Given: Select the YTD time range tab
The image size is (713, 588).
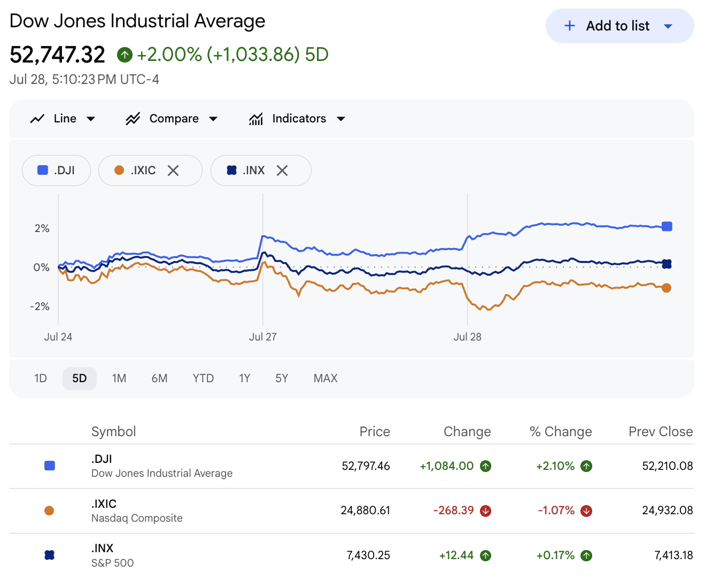Looking at the screenshot, I should pyautogui.click(x=203, y=378).
